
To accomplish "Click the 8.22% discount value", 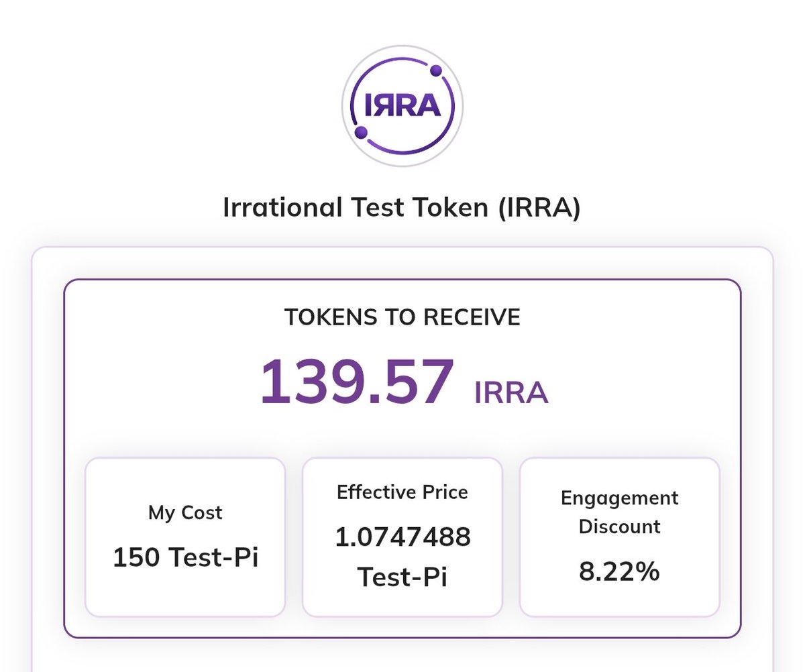I will pyautogui.click(x=620, y=571).
